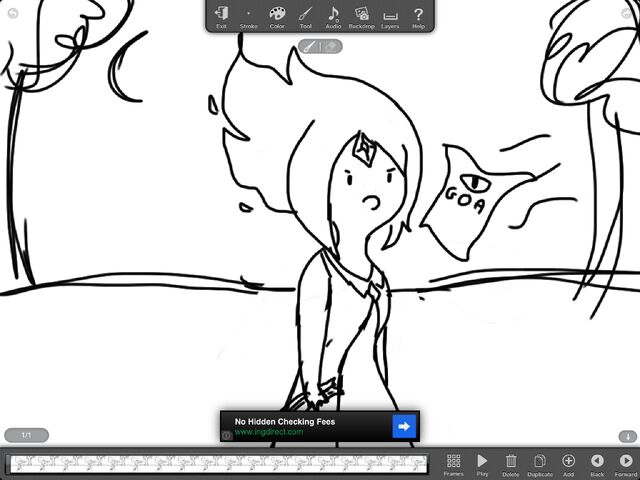The image size is (640, 480).
Task: Tap the ad info icon
Action: click(227, 436)
